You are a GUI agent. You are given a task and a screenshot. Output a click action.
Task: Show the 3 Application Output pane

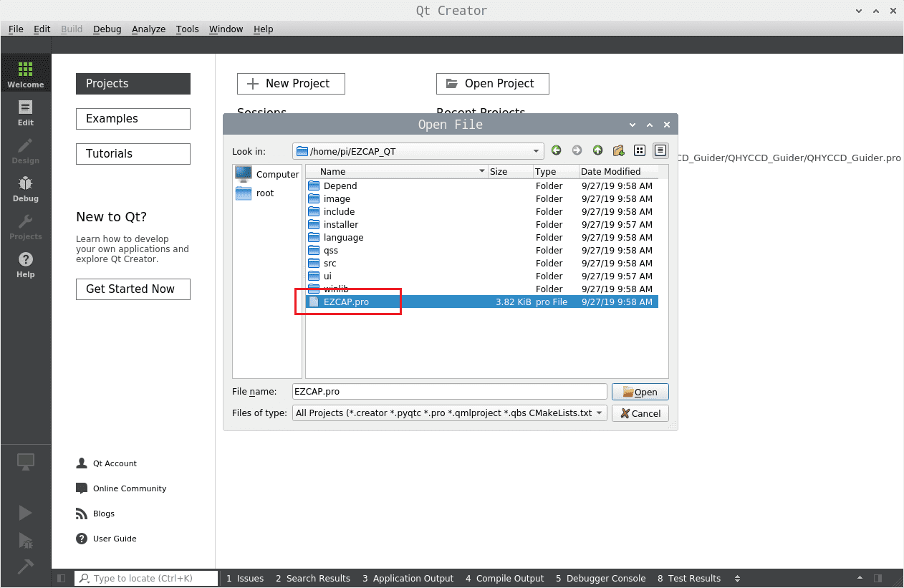[408, 579]
